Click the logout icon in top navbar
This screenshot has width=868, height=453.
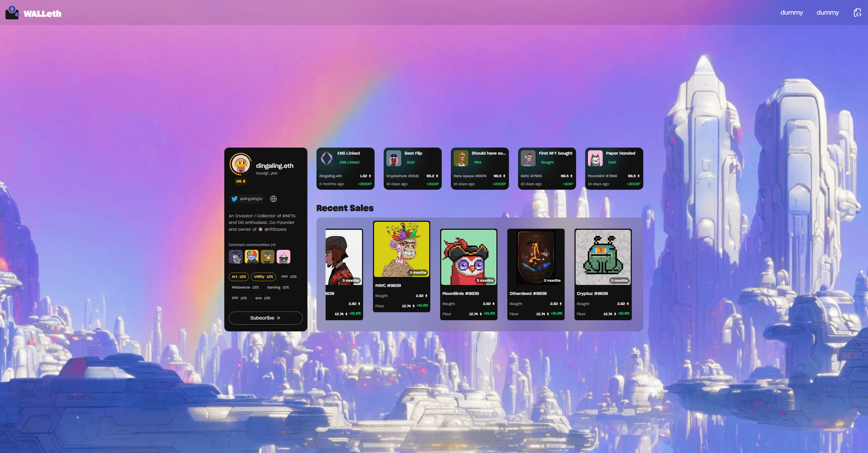[x=857, y=13]
